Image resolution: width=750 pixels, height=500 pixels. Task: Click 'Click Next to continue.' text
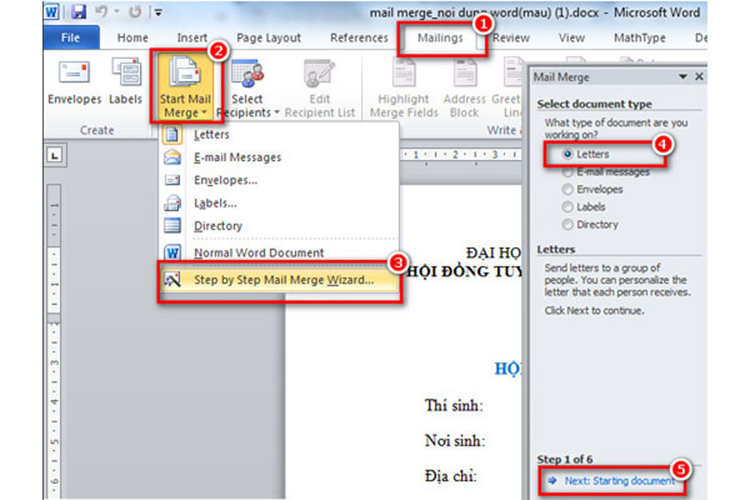[594, 311]
